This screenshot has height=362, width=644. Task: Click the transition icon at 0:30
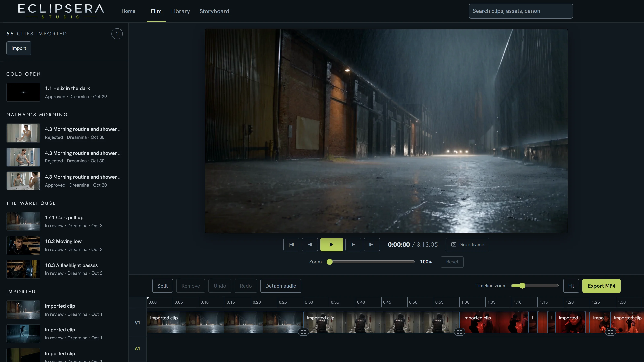(x=303, y=332)
